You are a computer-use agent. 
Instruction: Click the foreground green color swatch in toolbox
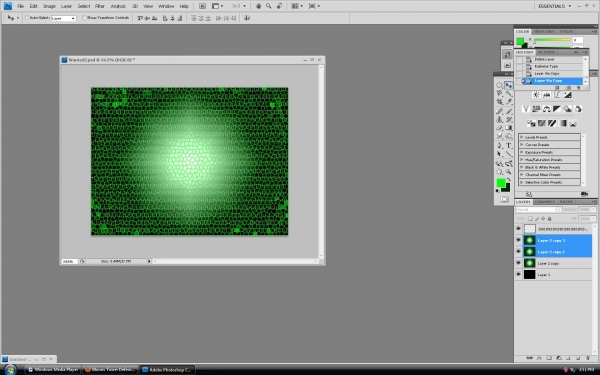click(501, 183)
